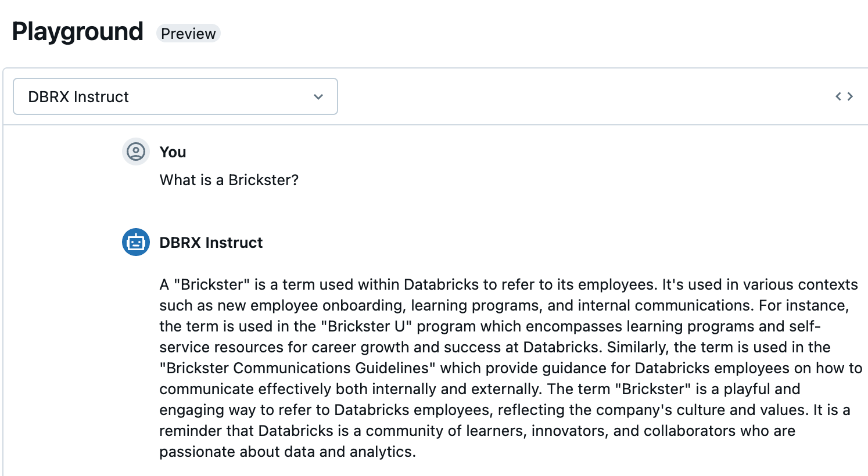This screenshot has height=476, width=868.
Task: Click the DBRX Instruct robot avatar icon
Action: point(136,242)
